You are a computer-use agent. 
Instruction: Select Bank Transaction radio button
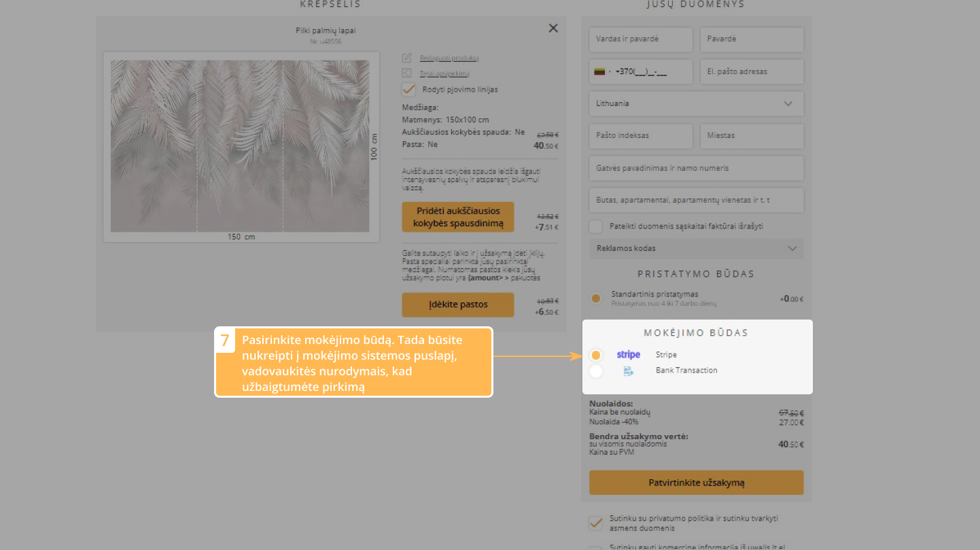click(596, 371)
